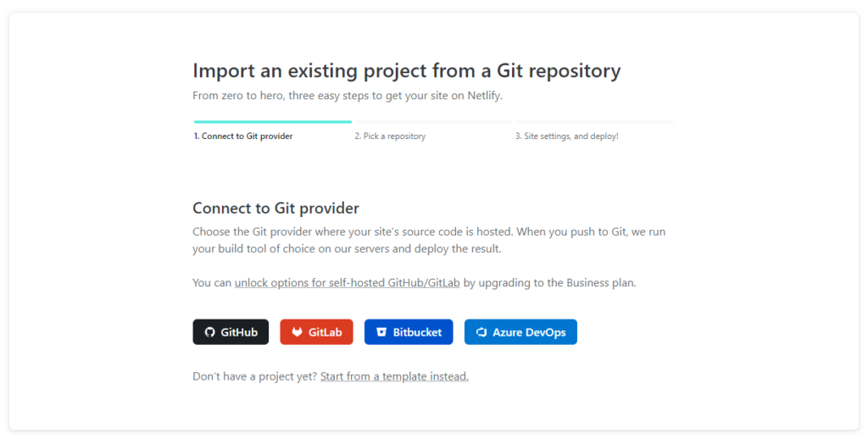Jump to step 3 Site settings, and deploy
The image size is (868, 439).
pos(566,136)
